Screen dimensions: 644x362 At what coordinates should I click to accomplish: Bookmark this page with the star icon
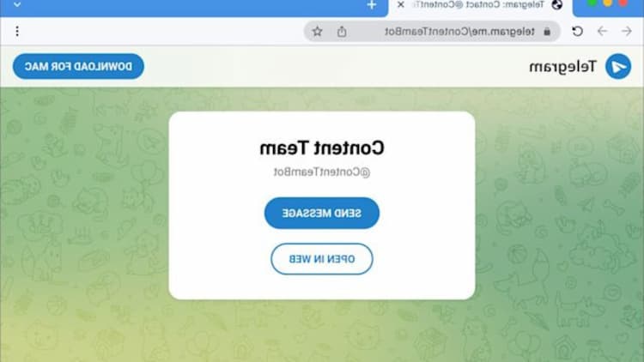317,31
